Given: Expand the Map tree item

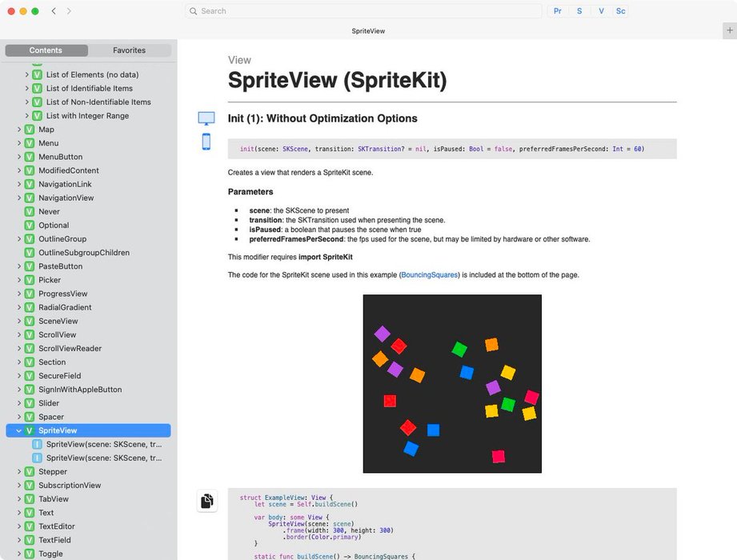Looking at the screenshot, I should coord(18,129).
